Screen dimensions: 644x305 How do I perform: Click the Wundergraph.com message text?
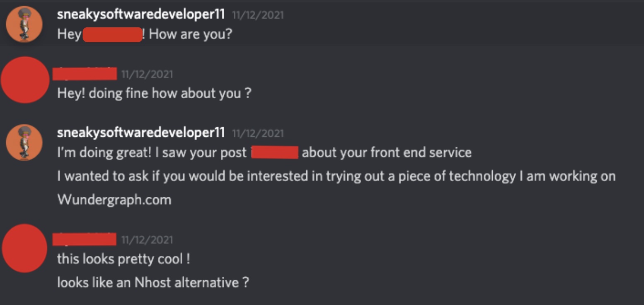click(x=114, y=200)
